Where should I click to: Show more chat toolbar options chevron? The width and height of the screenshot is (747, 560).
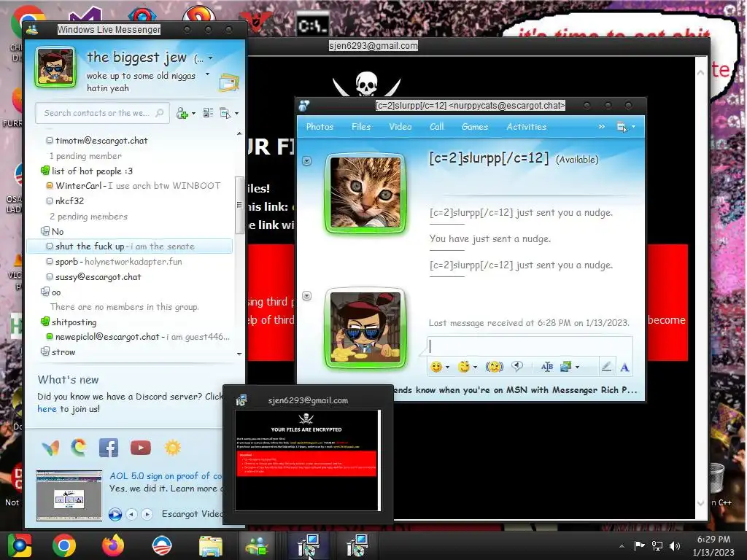pos(601,127)
